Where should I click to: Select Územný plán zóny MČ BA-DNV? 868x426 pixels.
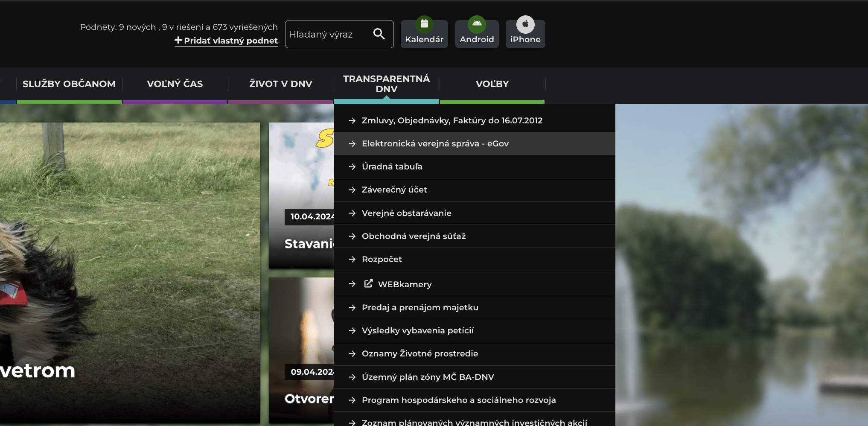coord(428,377)
